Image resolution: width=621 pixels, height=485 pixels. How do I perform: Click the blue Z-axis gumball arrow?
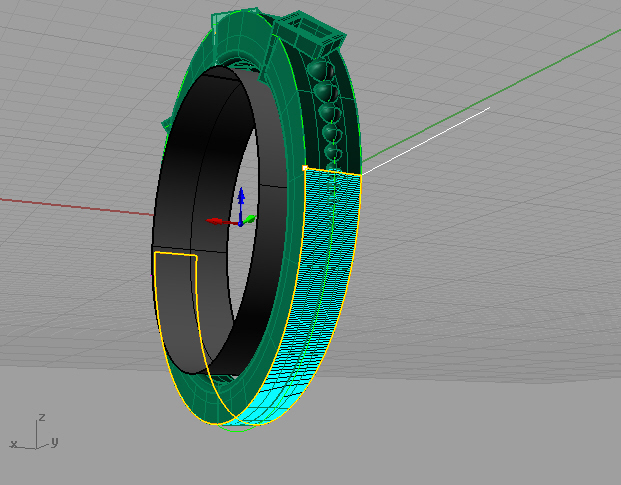(240, 191)
